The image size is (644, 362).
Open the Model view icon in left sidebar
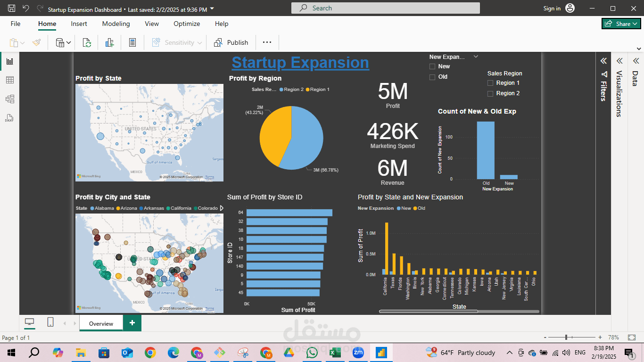pos(9,99)
